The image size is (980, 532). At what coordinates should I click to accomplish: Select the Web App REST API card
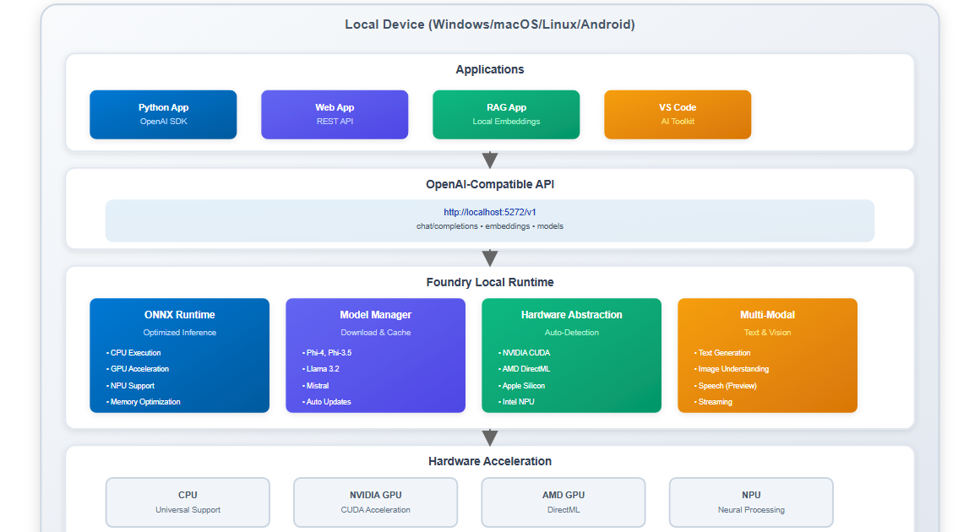pyautogui.click(x=335, y=114)
